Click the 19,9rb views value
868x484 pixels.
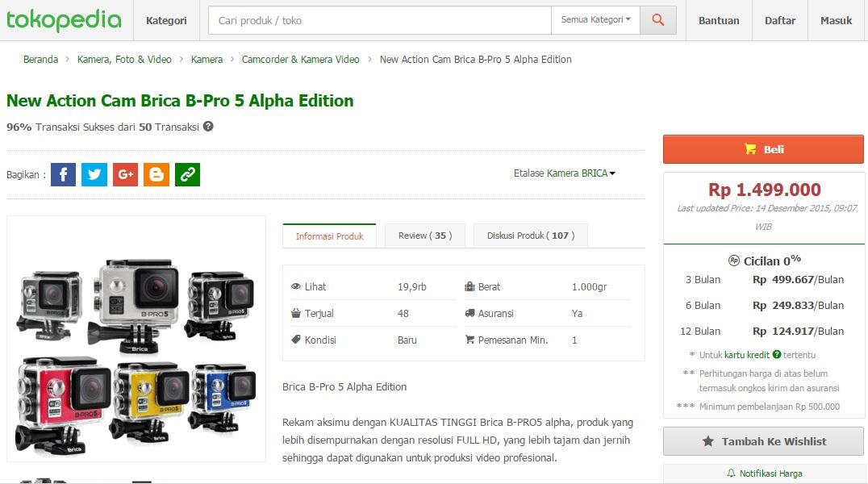click(x=412, y=287)
